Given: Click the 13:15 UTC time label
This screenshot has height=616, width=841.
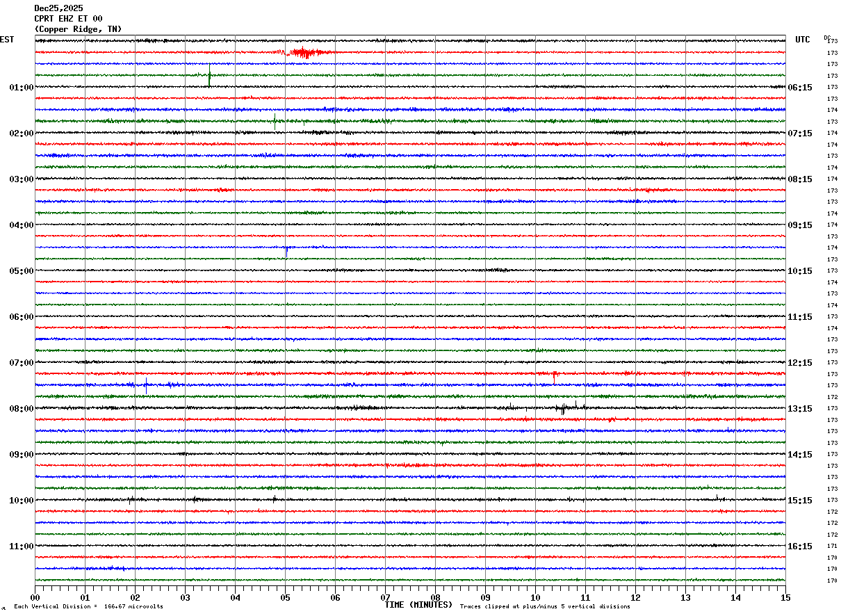Looking at the screenshot, I should click(800, 409).
